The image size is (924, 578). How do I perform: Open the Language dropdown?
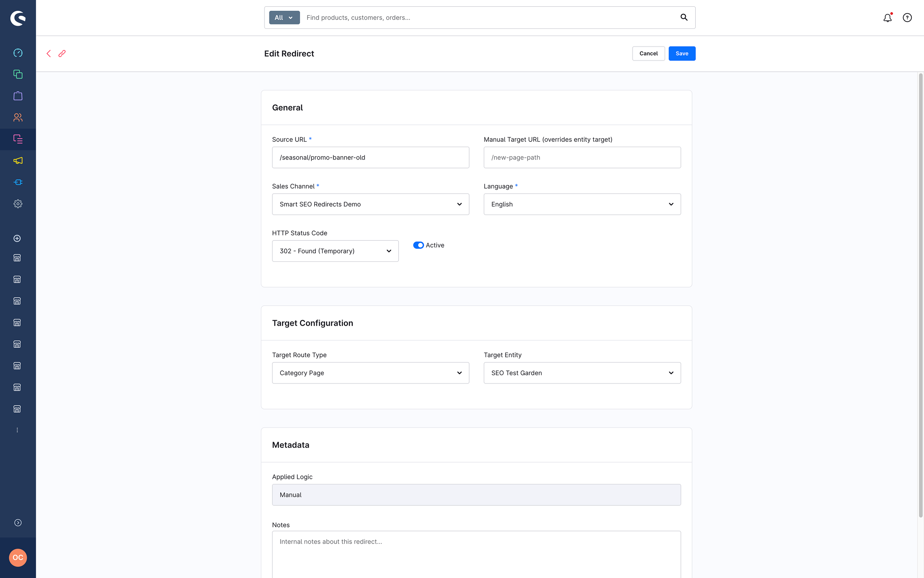coord(582,204)
